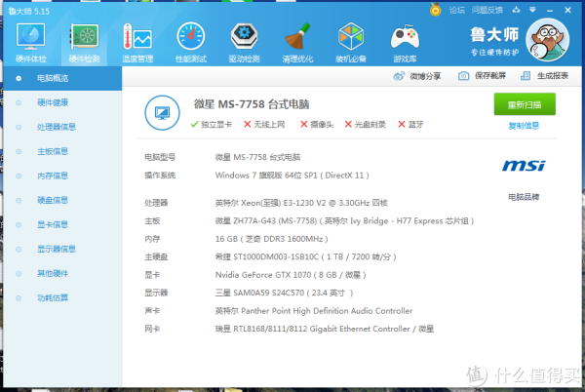
Task: Click the 希捷 ST1000DM003 disk value
Action: point(305,257)
